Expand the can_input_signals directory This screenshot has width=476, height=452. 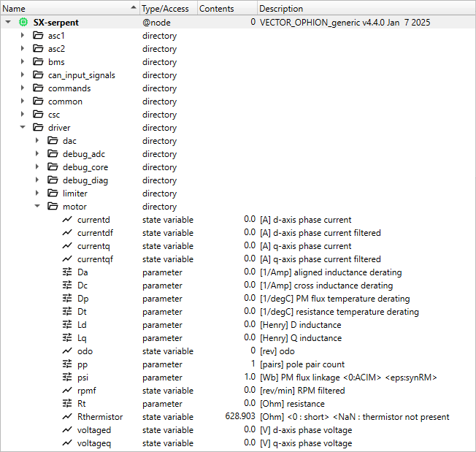pyautogui.click(x=23, y=74)
